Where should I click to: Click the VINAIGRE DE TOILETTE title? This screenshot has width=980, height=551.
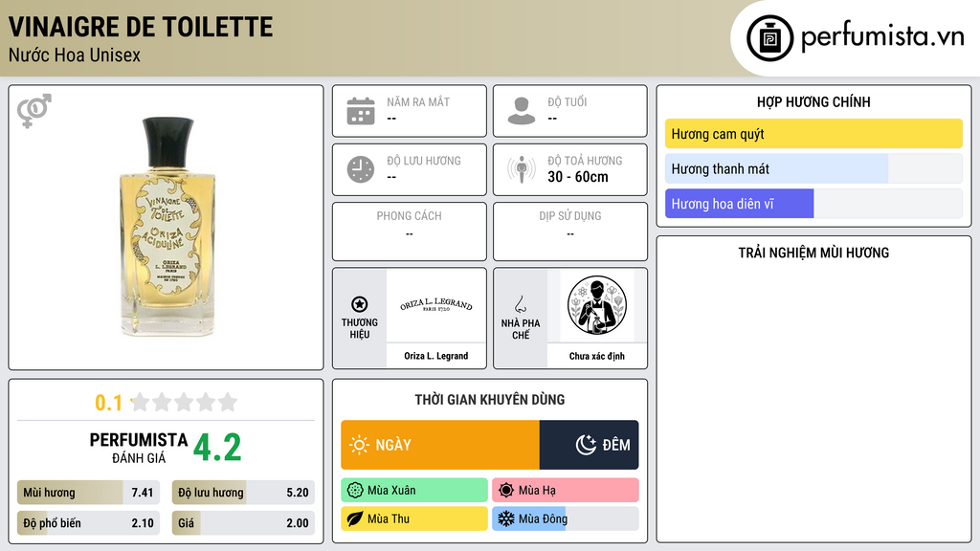point(141,27)
